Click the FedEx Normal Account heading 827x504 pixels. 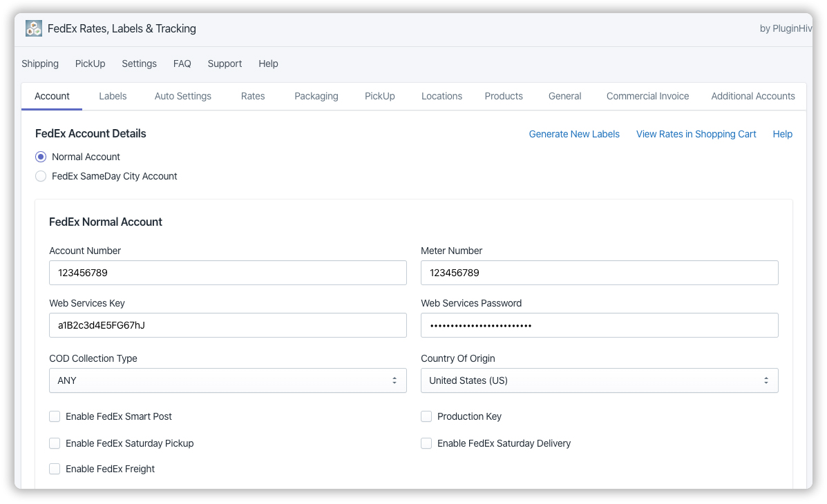point(106,222)
